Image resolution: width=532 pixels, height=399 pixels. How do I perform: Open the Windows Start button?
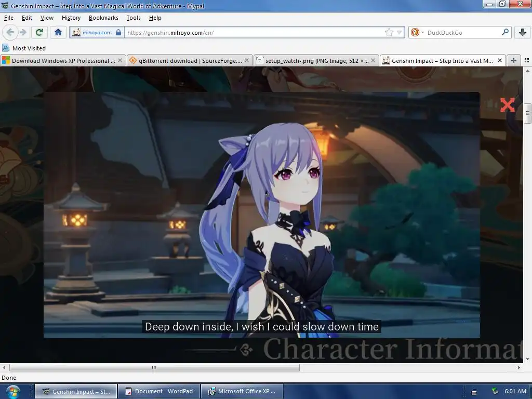click(12, 392)
